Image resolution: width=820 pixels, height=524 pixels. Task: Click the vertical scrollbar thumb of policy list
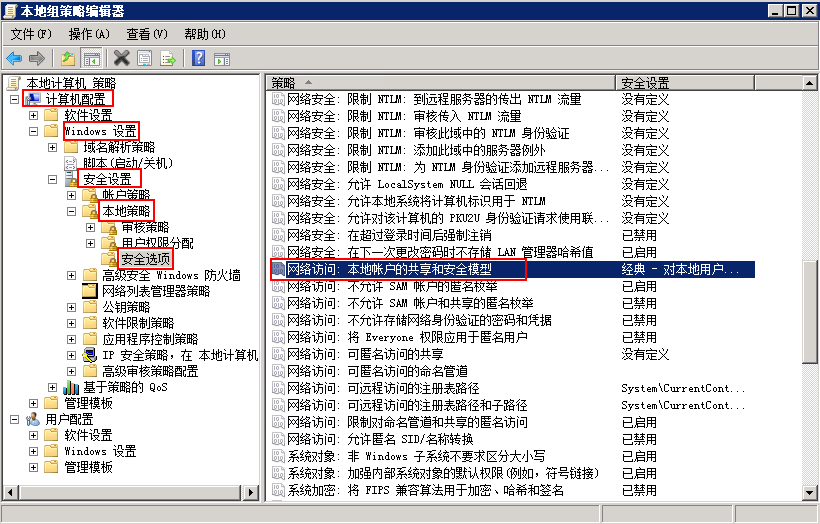(809, 312)
